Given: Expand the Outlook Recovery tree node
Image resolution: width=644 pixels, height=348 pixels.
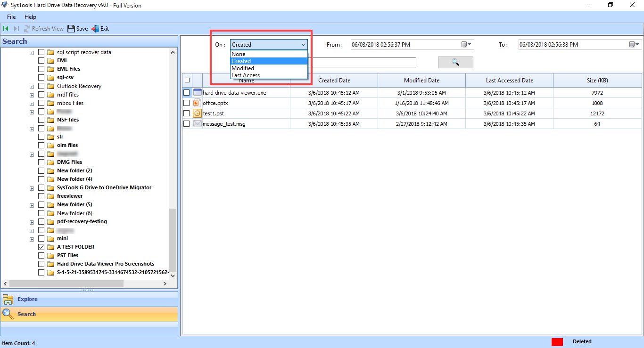Looking at the screenshot, I should click(32, 86).
